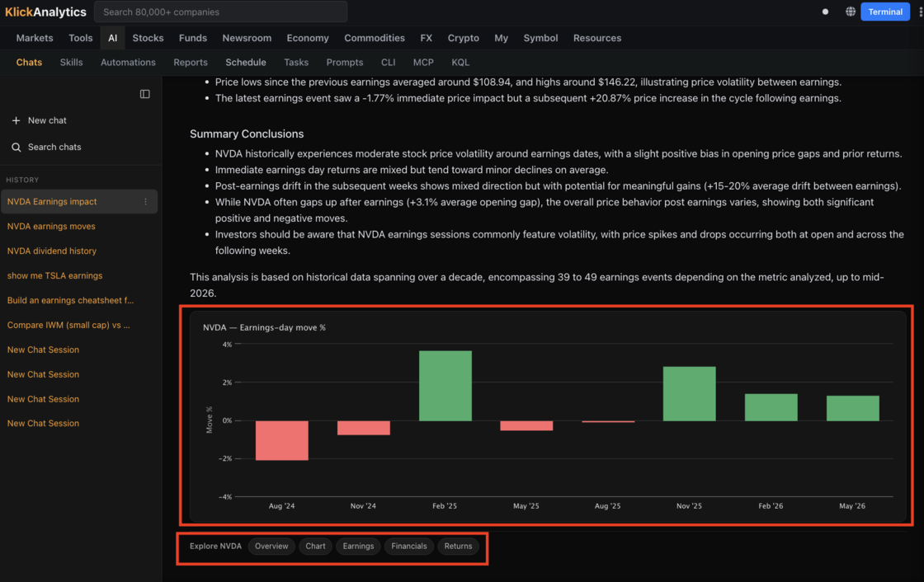This screenshot has height=582, width=924.
Task: Click the Earnings chip under Explore NVDA
Action: pos(358,546)
